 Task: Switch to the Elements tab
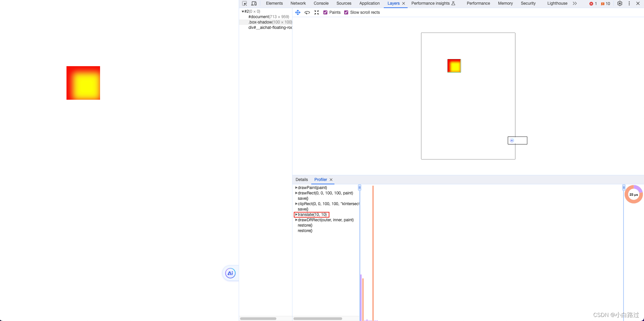coord(274,3)
